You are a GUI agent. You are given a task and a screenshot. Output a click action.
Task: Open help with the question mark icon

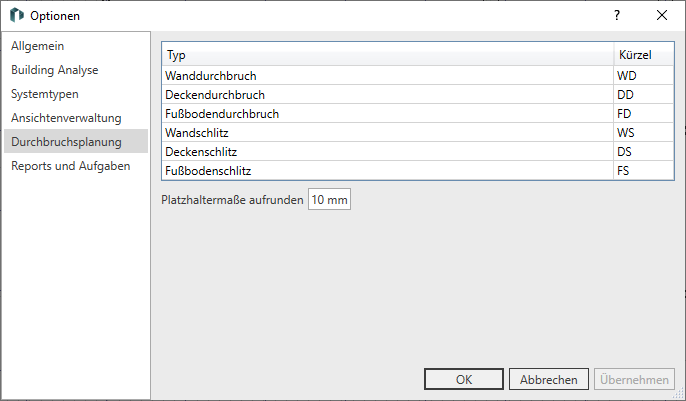617,15
